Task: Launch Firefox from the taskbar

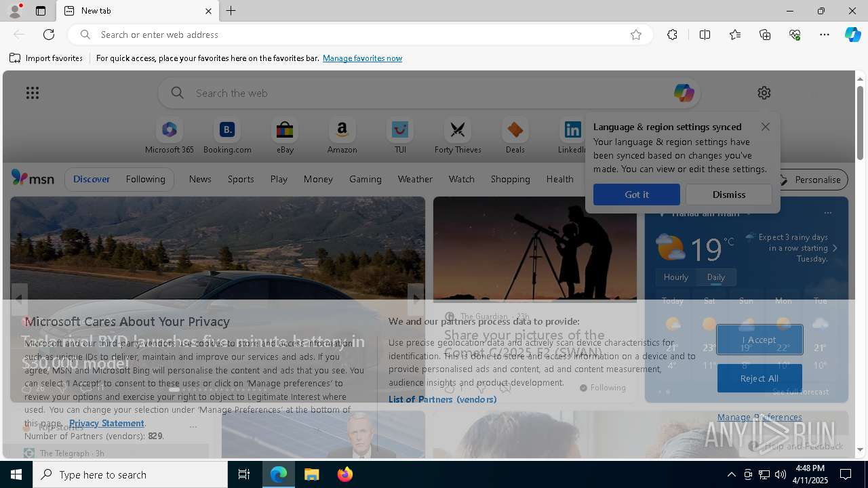Action: click(345, 474)
